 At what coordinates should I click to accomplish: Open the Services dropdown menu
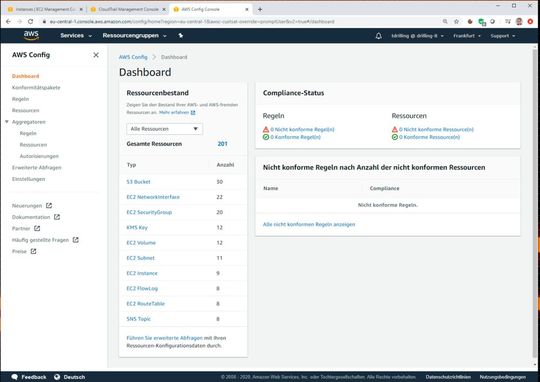pyautogui.click(x=76, y=35)
